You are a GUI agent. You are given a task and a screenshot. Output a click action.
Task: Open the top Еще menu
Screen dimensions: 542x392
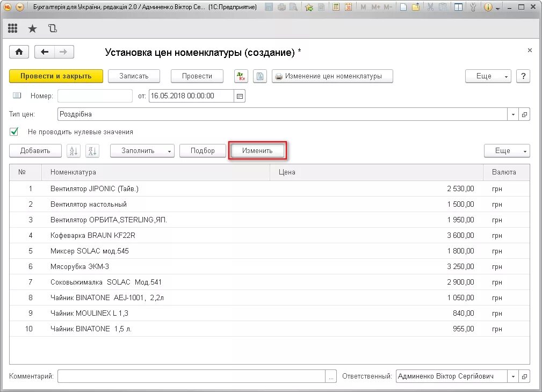488,76
